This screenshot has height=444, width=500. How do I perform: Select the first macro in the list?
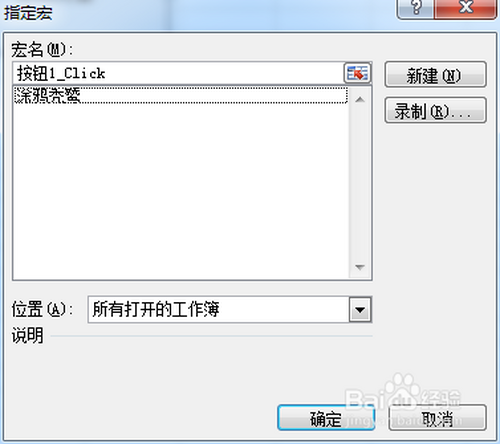tap(181, 95)
